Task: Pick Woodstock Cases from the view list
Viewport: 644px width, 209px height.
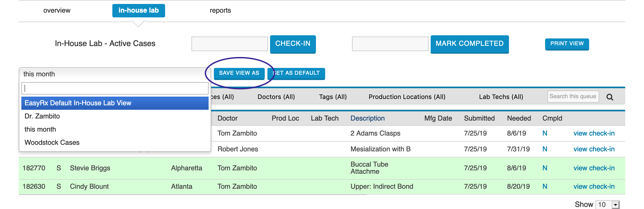Action: pyautogui.click(x=52, y=142)
